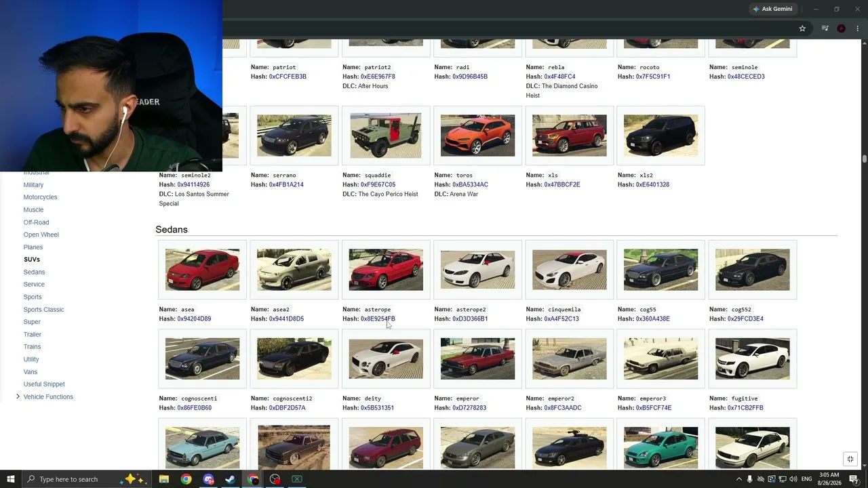
Task: Click the cinquemila hash 0xA4F52C13
Action: [561, 319]
